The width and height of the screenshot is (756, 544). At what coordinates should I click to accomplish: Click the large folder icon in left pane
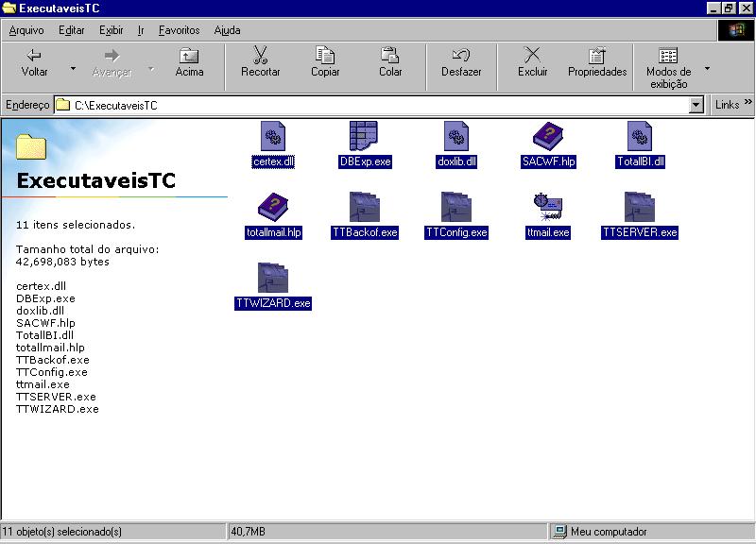pyautogui.click(x=31, y=146)
